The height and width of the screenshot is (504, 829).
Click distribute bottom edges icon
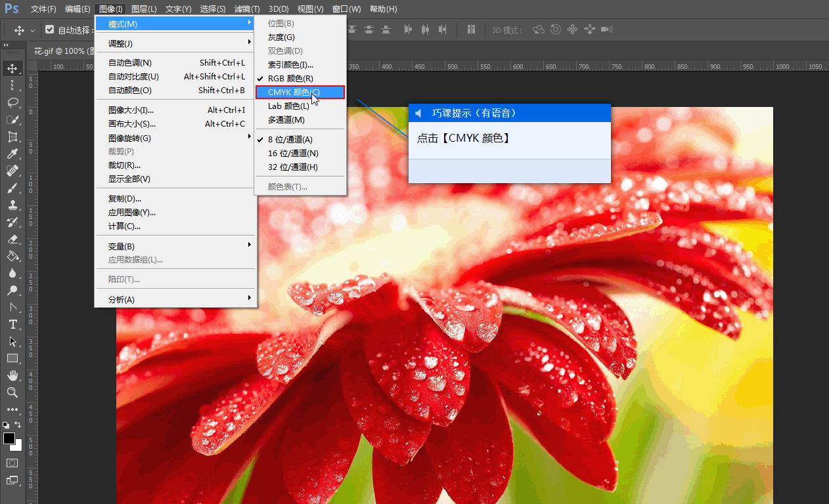pos(386,30)
